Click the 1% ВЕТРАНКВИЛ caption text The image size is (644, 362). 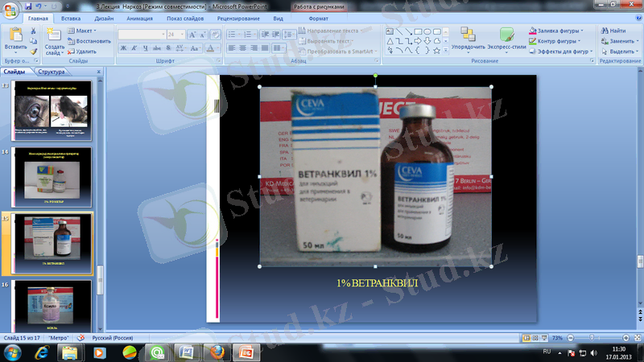tap(377, 283)
